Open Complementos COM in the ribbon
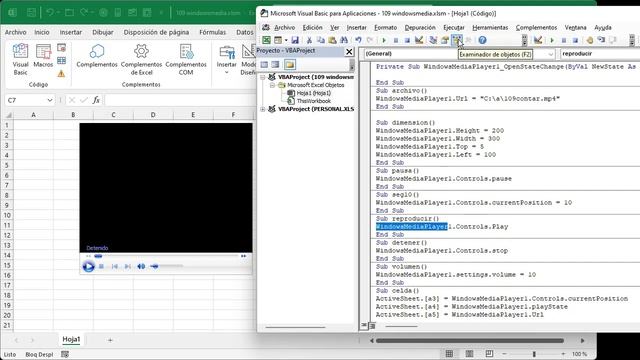Screen dimensions: 640x360 186,60
